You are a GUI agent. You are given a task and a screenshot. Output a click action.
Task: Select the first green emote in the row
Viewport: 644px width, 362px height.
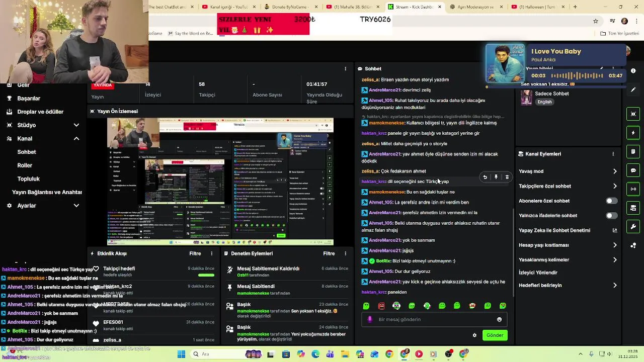click(366, 306)
